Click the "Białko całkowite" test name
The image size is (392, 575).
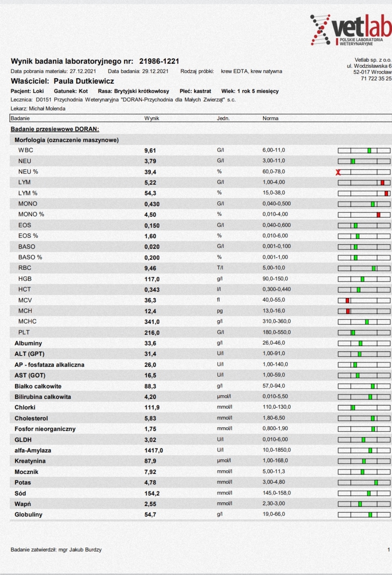[38, 386]
